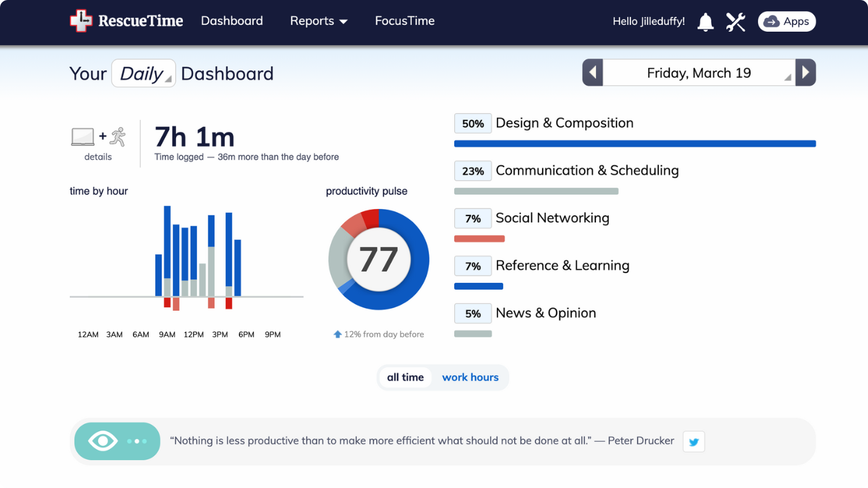
Task: Click the RescueTime logo
Action: [126, 21]
